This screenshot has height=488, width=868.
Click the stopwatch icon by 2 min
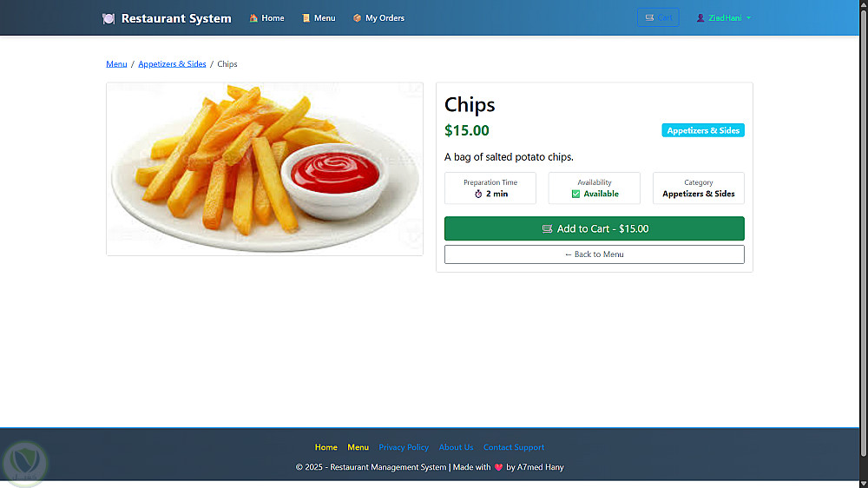tap(478, 194)
